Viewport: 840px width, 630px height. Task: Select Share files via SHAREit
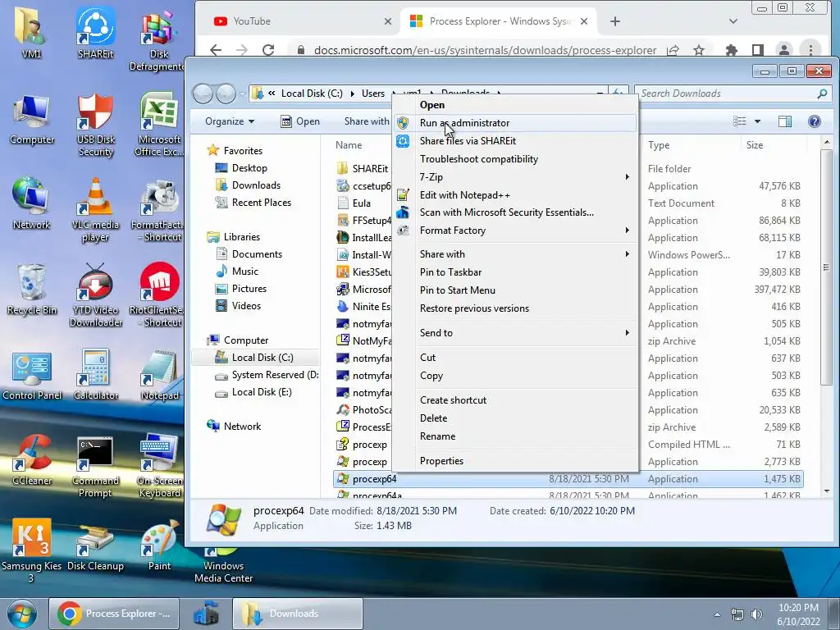tap(514, 141)
